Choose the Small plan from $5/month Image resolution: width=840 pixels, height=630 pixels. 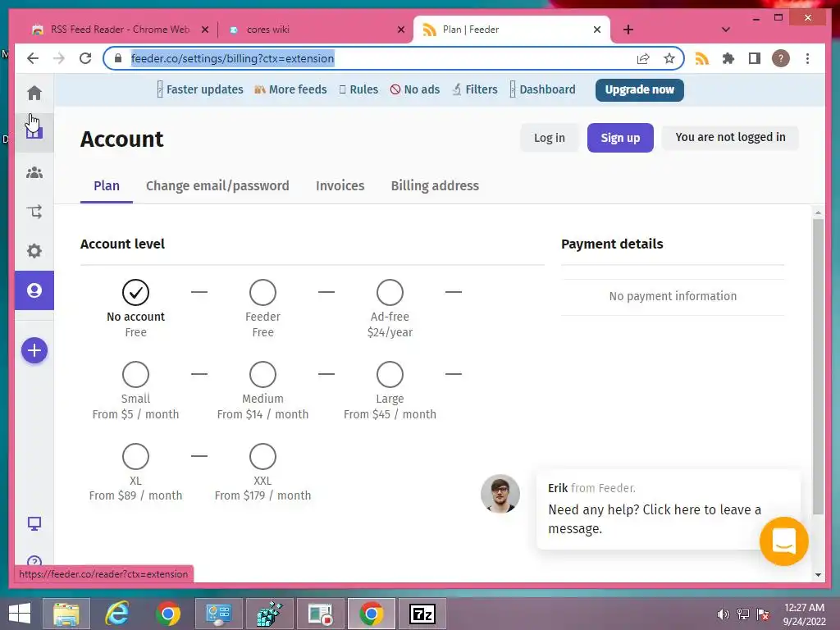pos(135,374)
